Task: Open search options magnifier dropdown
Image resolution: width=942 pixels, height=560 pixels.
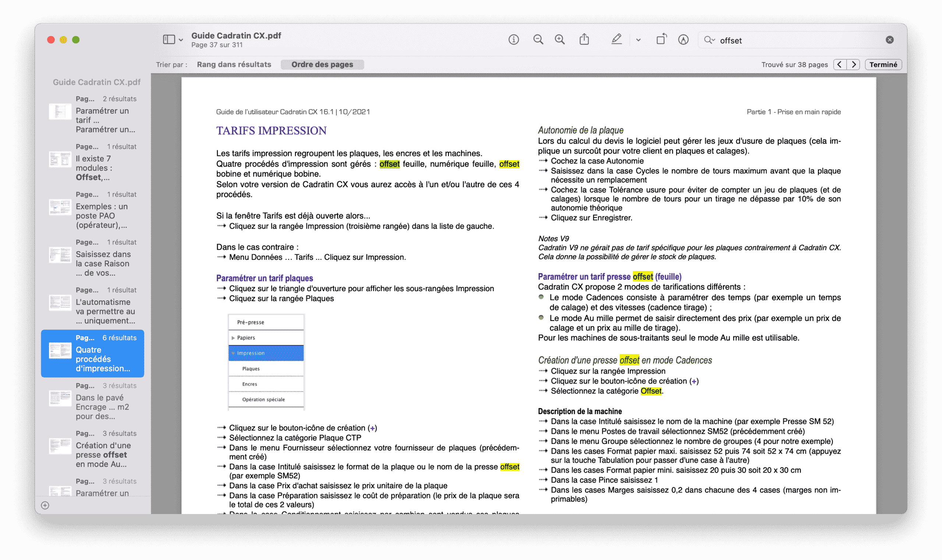Action: point(709,40)
